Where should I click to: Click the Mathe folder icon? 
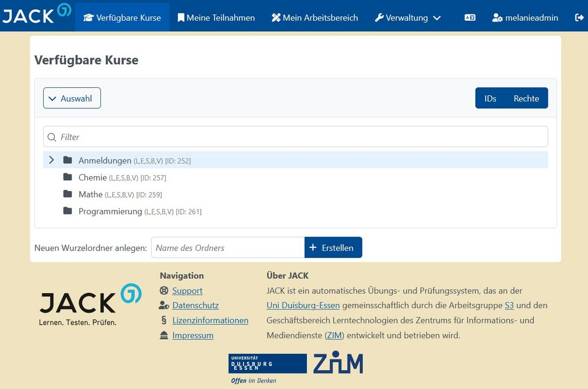click(x=68, y=194)
